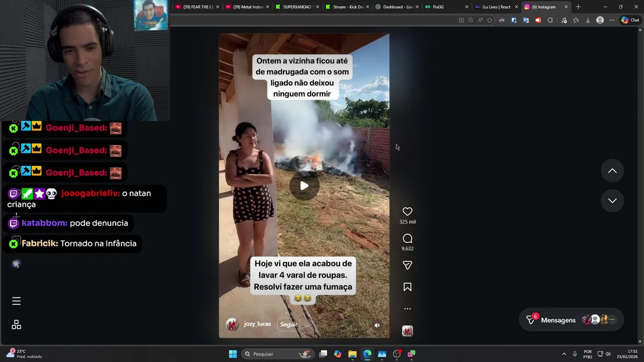Open a new browser tab

578,7
